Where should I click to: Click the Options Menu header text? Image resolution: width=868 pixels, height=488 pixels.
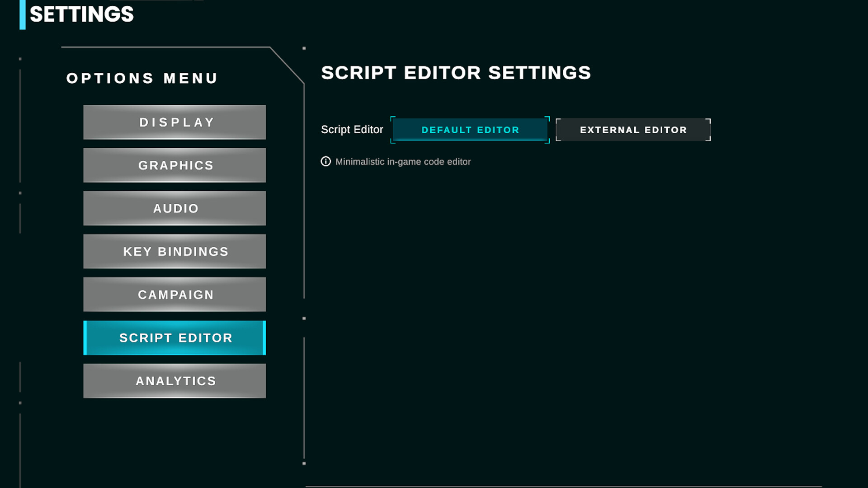coord(142,78)
